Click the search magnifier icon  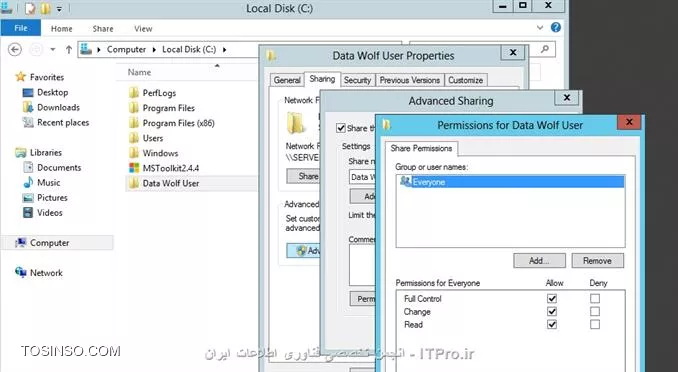[x=545, y=49]
